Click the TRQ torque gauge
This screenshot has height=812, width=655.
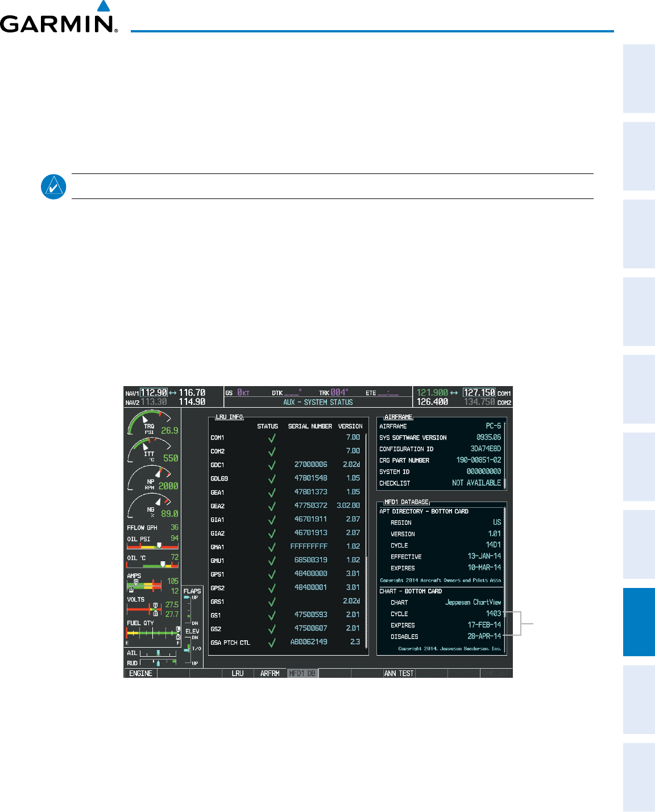pyautogui.click(x=152, y=423)
